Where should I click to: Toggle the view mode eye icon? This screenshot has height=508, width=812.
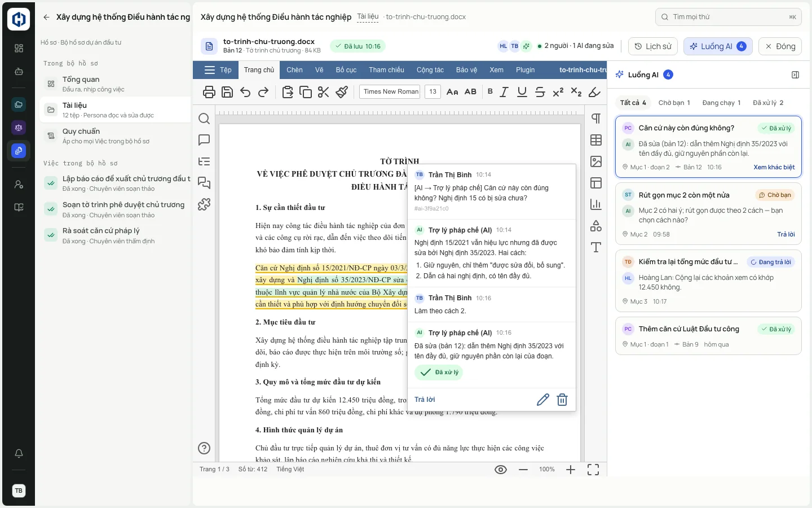pos(501,470)
